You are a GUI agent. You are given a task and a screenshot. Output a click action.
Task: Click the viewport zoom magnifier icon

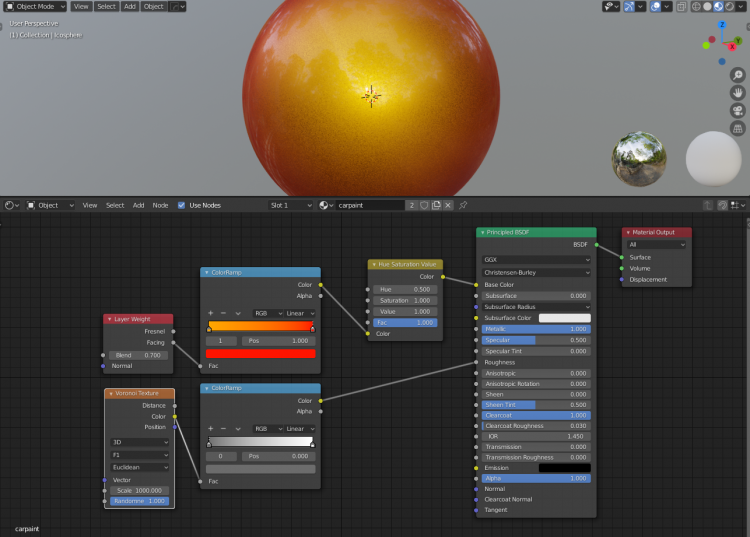[x=737, y=74]
